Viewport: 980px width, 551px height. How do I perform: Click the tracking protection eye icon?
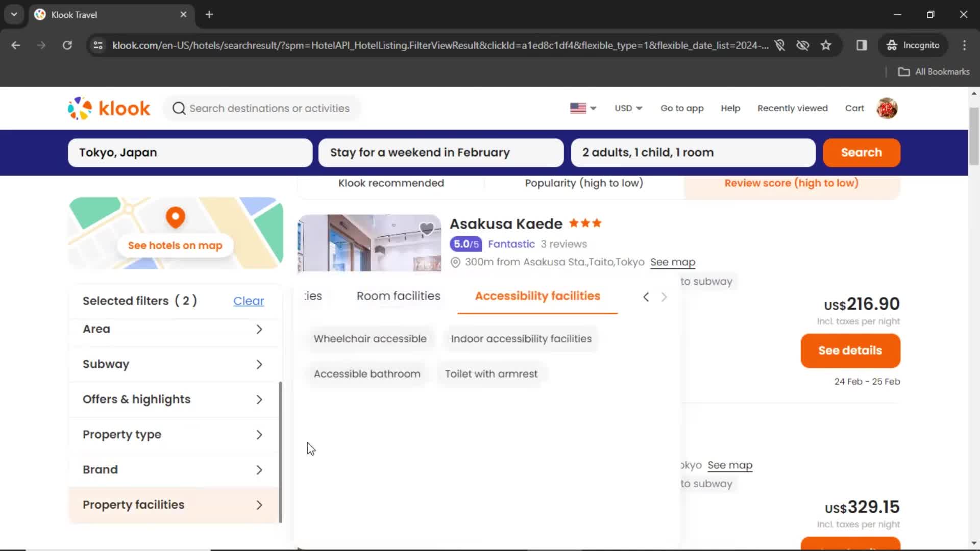pyautogui.click(x=803, y=45)
